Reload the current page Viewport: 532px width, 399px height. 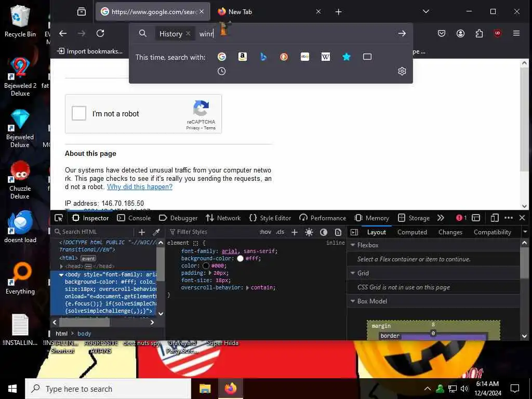tap(100, 33)
